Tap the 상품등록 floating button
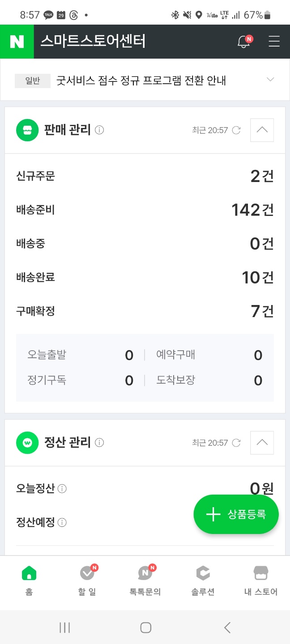The image size is (290, 644). pyautogui.click(x=236, y=514)
